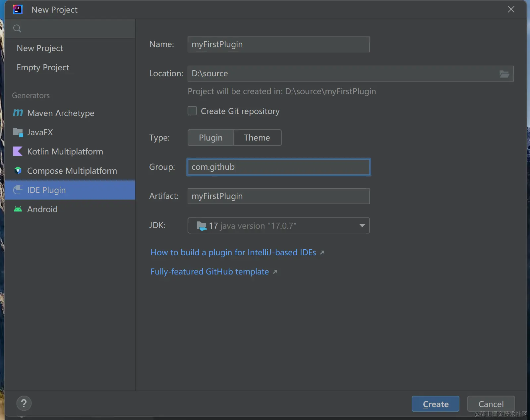The height and width of the screenshot is (420, 530).
Task: Open the IntelliJ plugin build guide link
Action: 233,252
